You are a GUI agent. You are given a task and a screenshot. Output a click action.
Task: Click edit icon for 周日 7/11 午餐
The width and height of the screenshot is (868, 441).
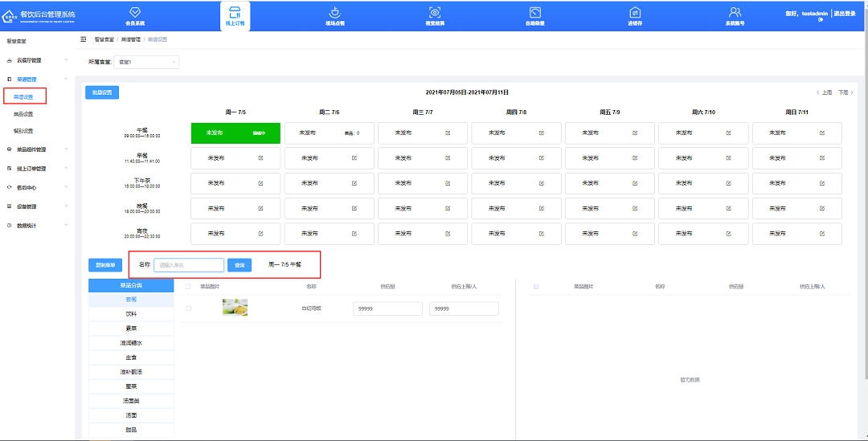[x=822, y=133]
